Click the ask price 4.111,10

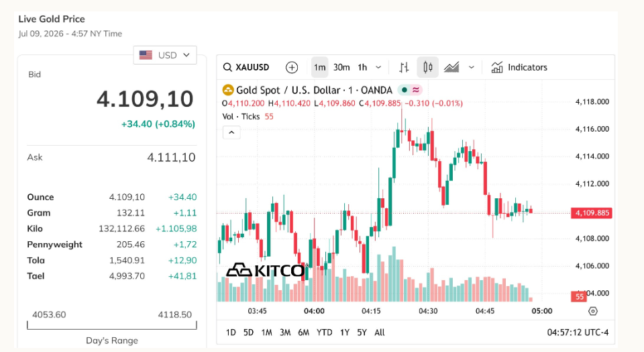click(171, 157)
